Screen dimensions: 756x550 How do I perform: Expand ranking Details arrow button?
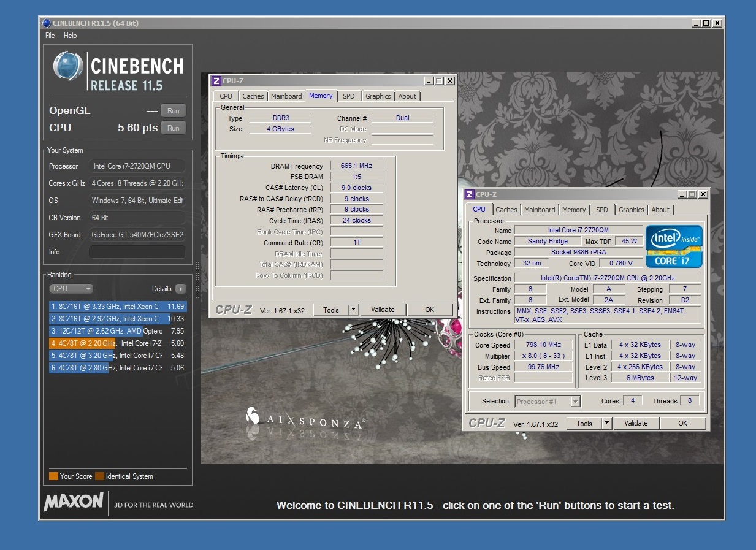pyautogui.click(x=181, y=289)
